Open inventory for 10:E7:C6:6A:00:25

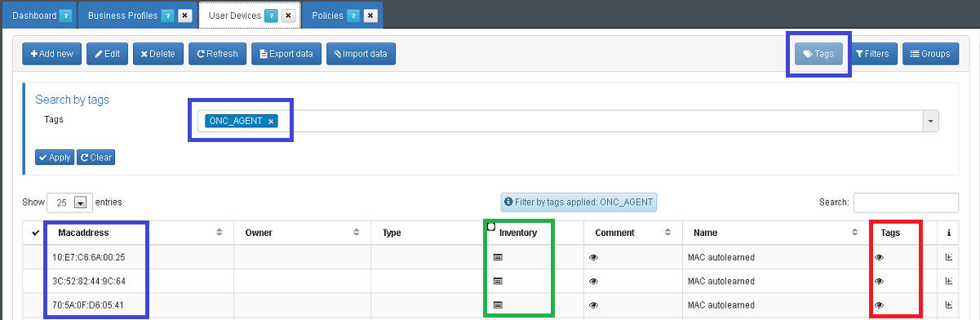pos(498,257)
